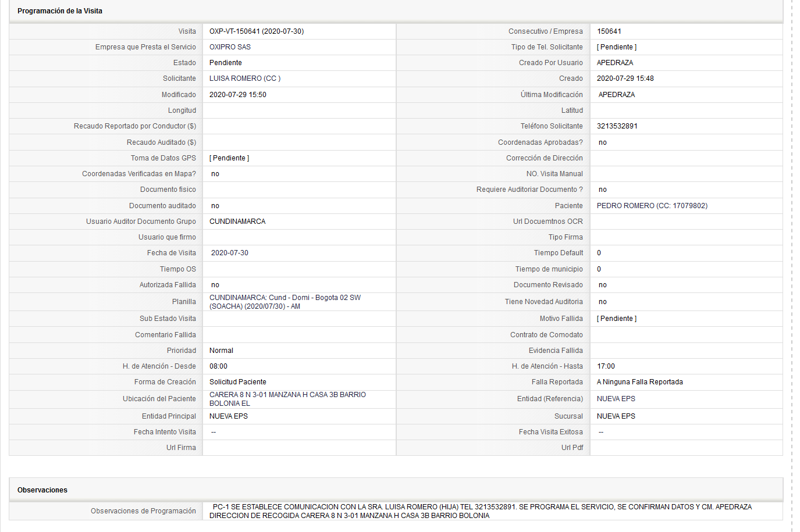Select the solicitante LUISA ROMERO (CC )
The image size is (800, 532).
coord(245,78)
